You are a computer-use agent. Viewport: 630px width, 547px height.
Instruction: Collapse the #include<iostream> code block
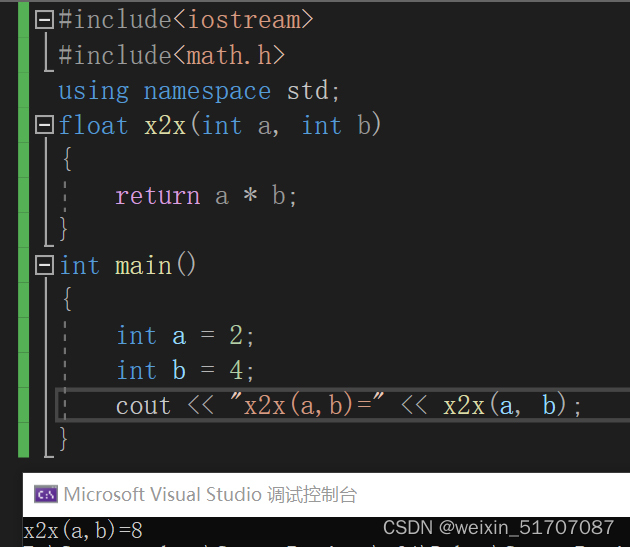click(44, 19)
